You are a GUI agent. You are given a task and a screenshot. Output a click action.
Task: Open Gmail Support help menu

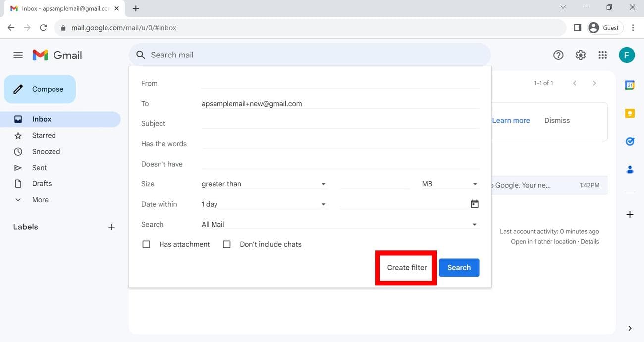tap(558, 55)
